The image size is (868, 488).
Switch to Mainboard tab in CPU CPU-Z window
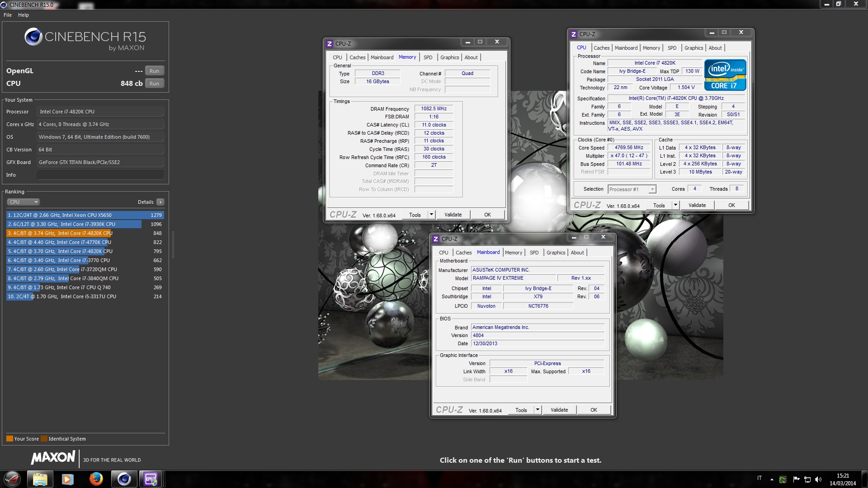626,48
